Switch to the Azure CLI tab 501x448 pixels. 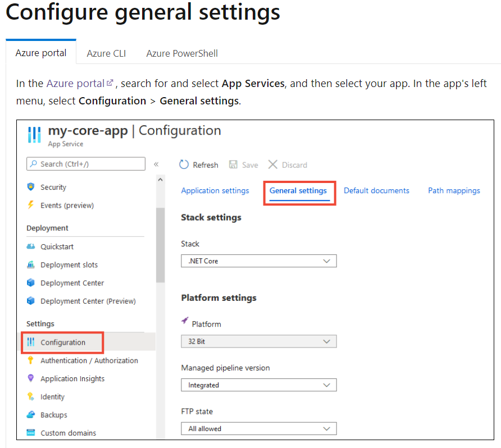click(106, 53)
